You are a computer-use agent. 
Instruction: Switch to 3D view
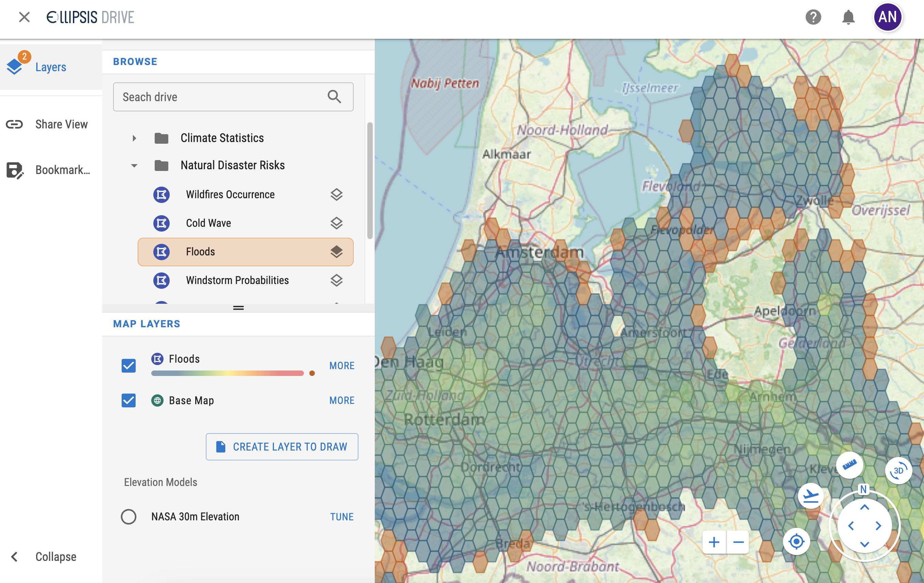click(898, 470)
